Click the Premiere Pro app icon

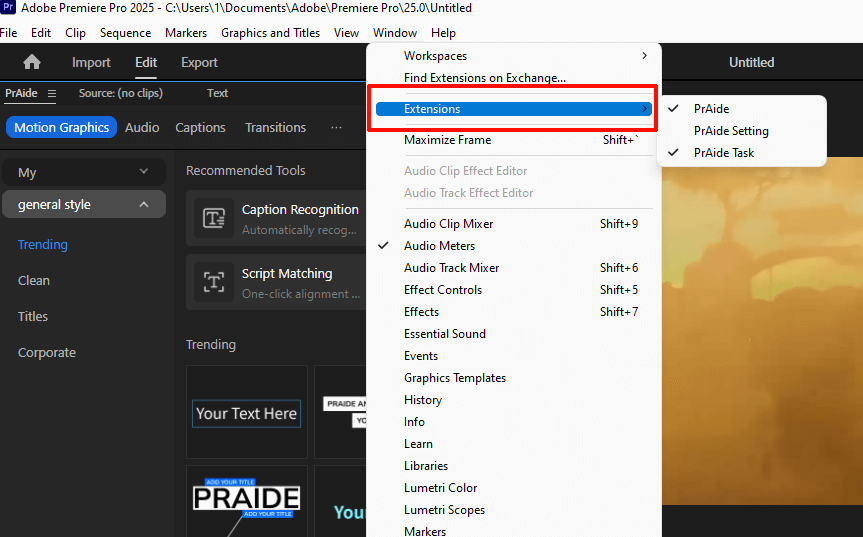8,8
